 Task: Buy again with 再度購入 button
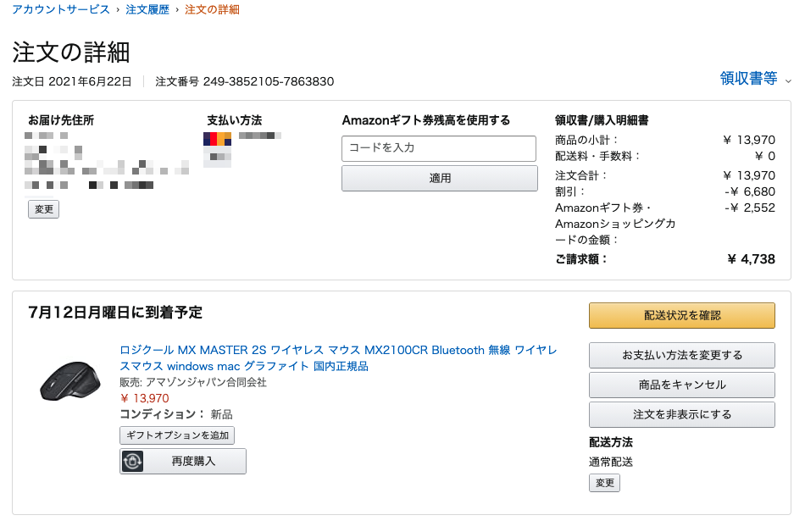183,461
